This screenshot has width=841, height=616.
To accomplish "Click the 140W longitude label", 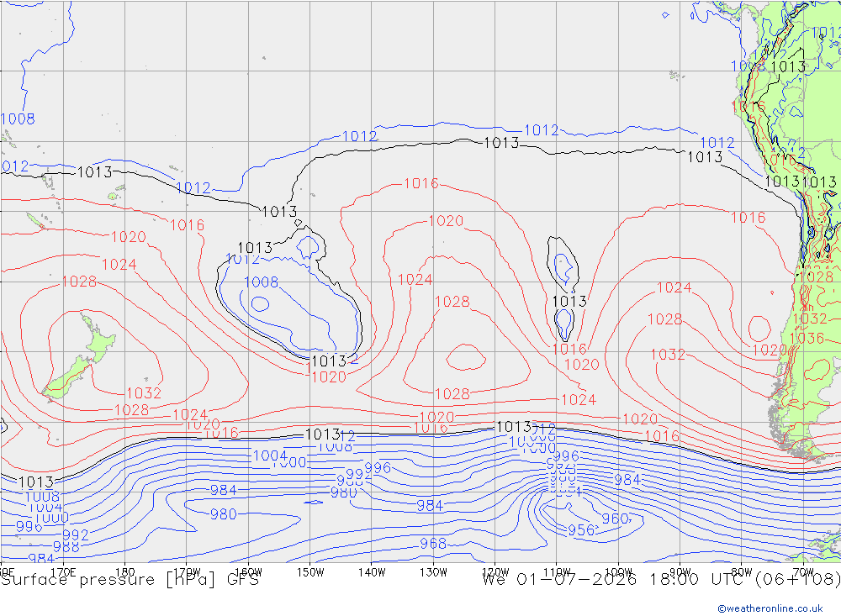I will (x=372, y=572).
